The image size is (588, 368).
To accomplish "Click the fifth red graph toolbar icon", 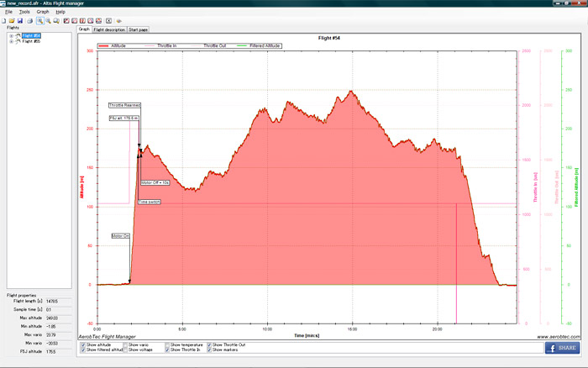I will (98, 21).
